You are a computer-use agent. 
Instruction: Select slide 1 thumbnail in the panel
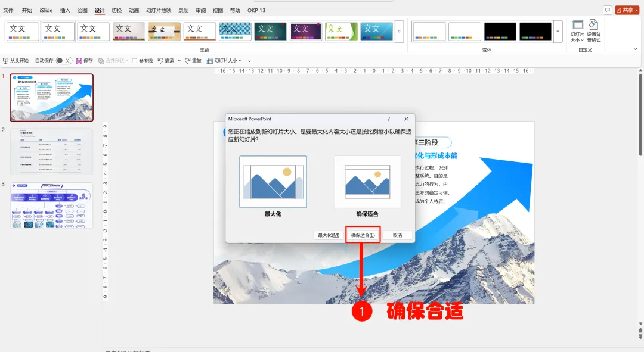point(52,98)
